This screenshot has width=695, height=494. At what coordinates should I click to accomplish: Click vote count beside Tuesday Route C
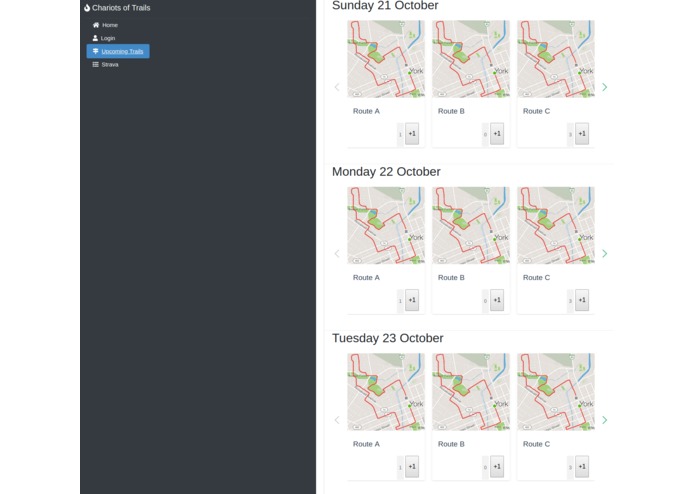[570, 468]
